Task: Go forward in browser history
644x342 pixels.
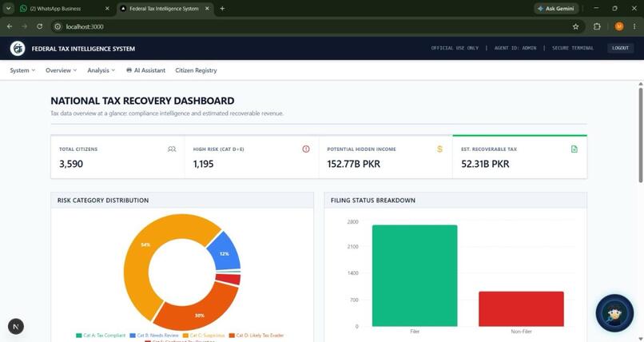Action: [x=24, y=26]
